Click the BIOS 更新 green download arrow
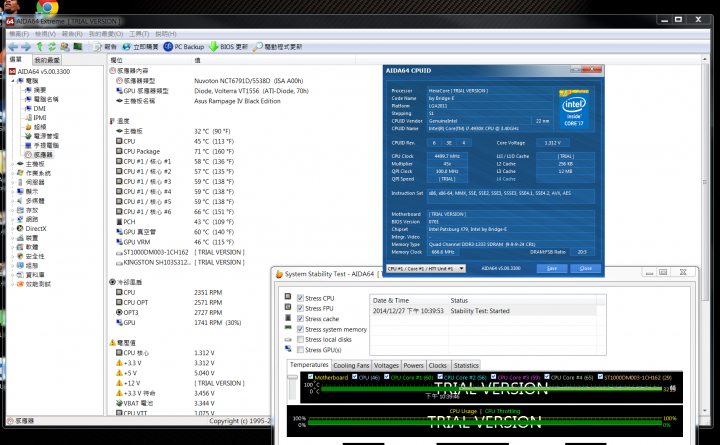This screenshot has height=445, width=720. pos(214,46)
